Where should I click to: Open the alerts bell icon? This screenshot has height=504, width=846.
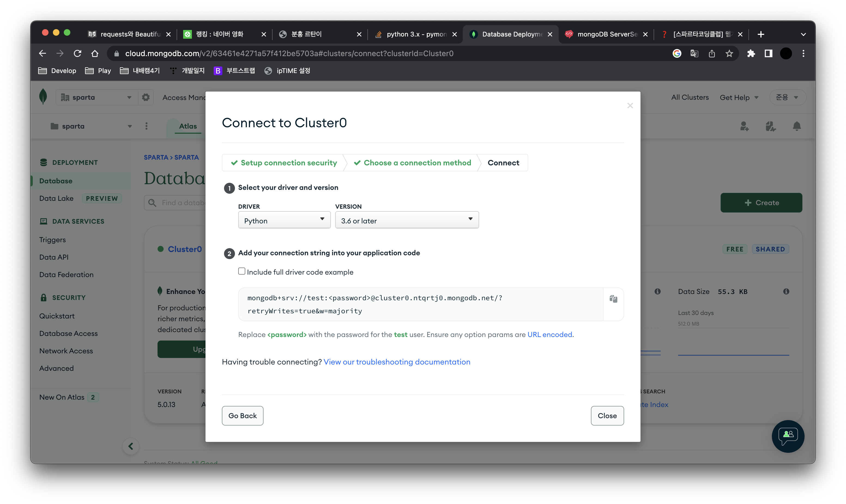[797, 126]
